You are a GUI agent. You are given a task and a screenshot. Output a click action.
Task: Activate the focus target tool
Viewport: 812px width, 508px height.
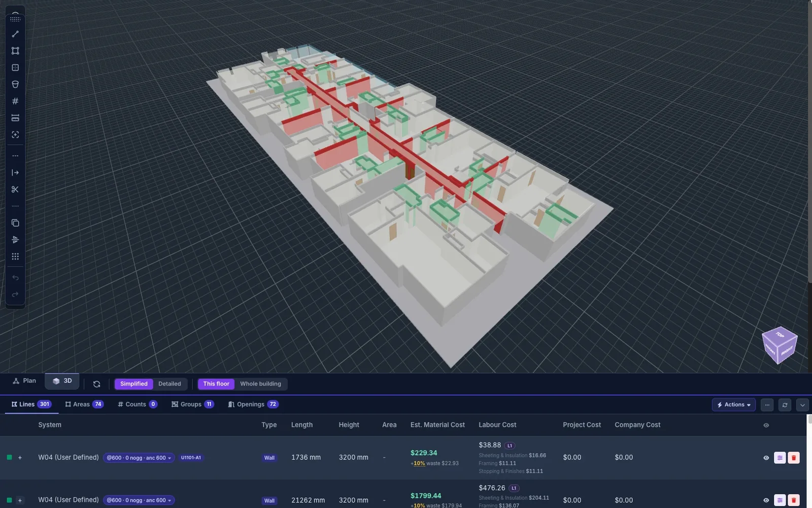click(15, 135)
